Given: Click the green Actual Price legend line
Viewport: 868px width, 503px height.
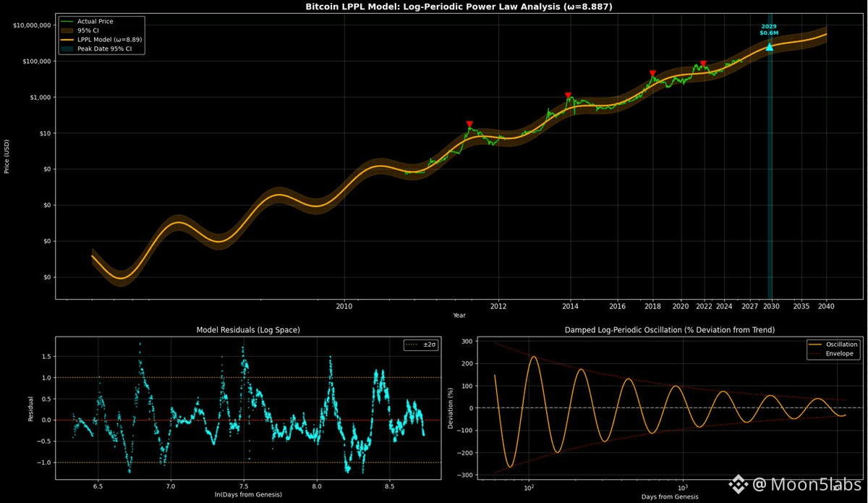Looking at the screenshot, I should pyautogui.click(x=67, y=22).
